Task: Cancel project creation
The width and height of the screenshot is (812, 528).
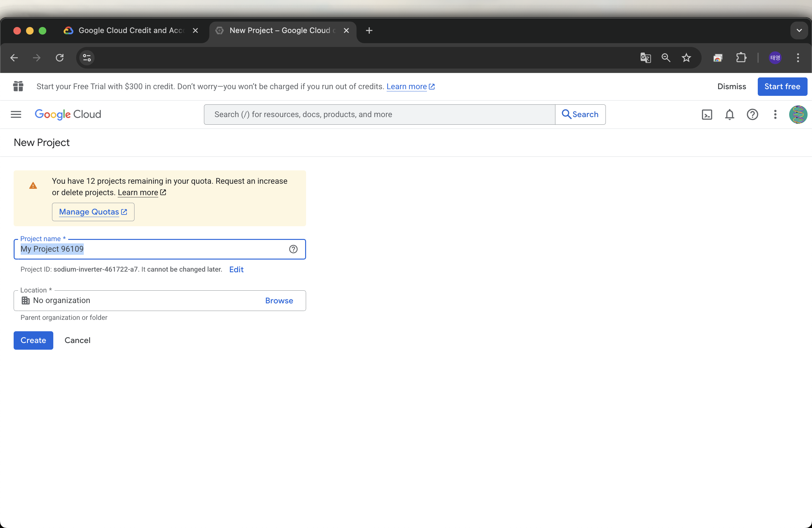Action: tap(77, 340)
